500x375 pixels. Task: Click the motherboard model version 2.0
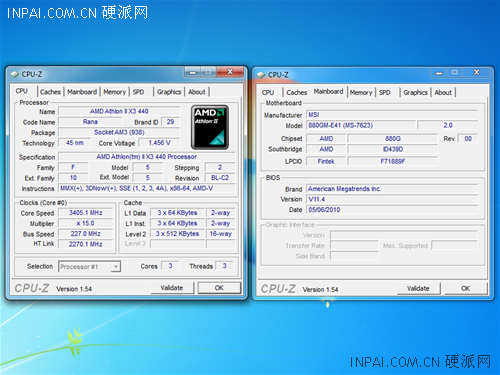(x=448, y=125)
